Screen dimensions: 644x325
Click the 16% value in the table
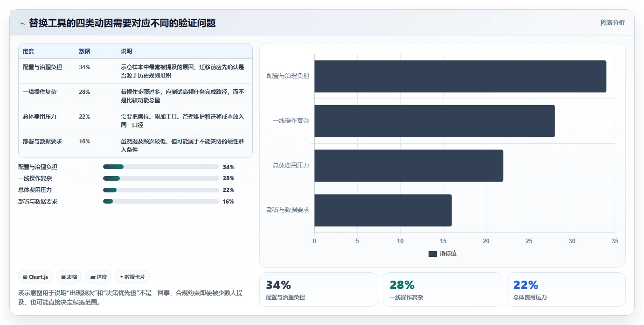(x=84, y=141)
